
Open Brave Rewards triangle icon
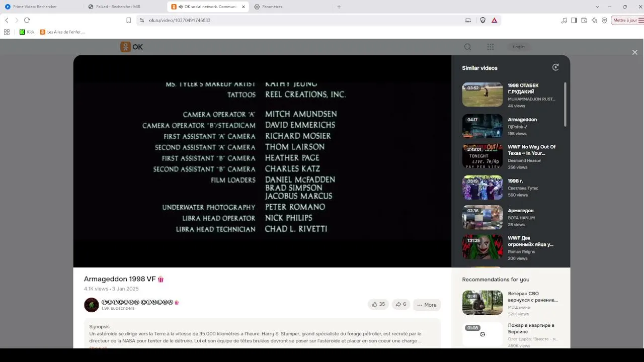494,20
